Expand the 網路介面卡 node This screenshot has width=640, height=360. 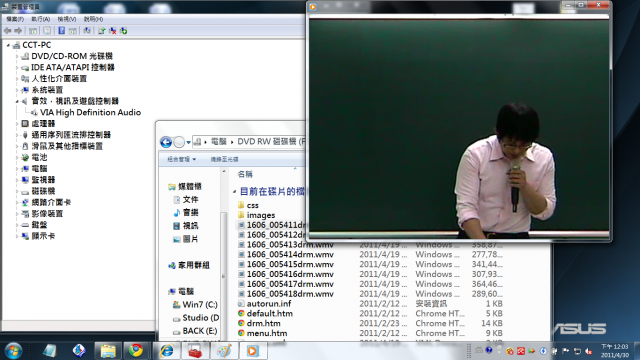click(x=17, y=202)
